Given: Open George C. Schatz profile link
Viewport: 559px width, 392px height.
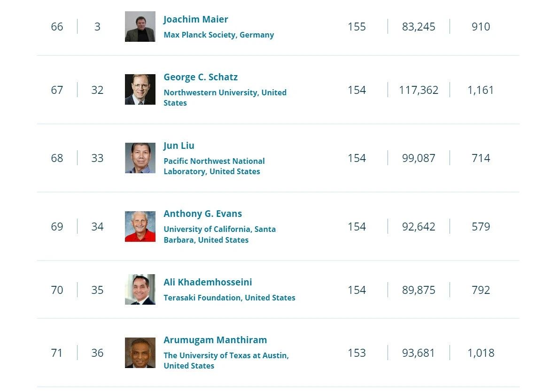Looking at the screenshot, I should (x=201, y=77).
